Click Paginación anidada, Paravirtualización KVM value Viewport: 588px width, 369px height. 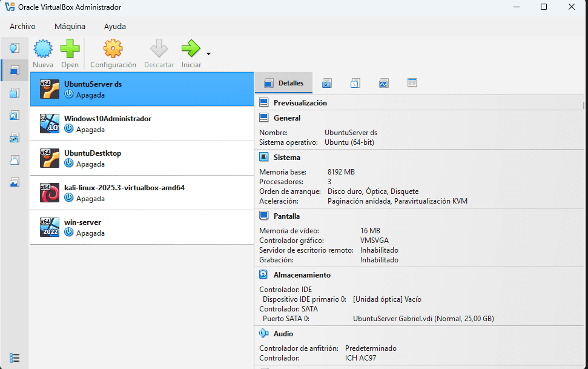[x=397, y=201]
